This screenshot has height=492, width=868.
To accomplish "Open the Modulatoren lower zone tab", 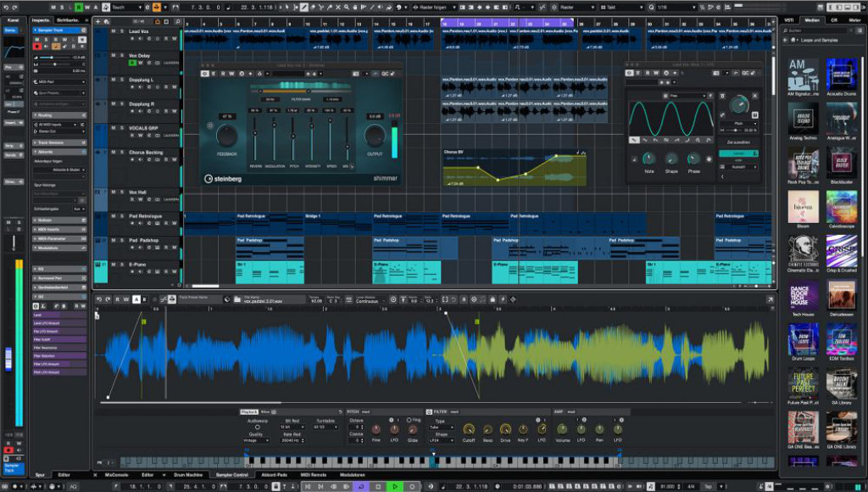I will tap(353, 475).
